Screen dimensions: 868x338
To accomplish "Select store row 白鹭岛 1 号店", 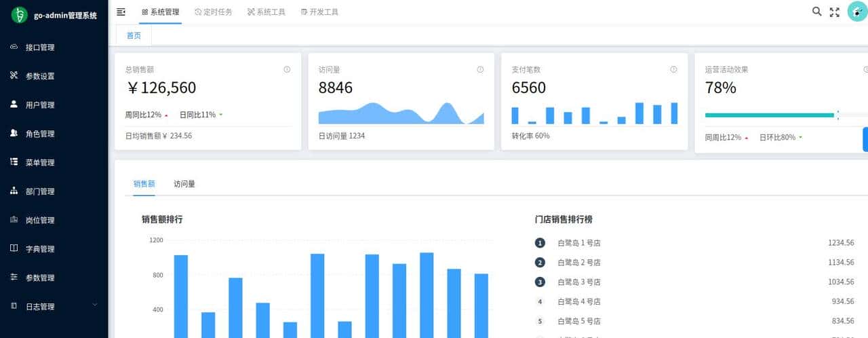I will pos(694,243).
